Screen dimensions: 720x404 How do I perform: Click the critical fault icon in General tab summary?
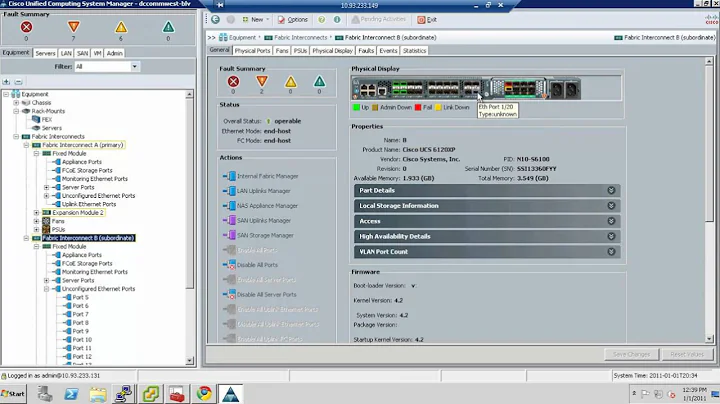point(233,82)
